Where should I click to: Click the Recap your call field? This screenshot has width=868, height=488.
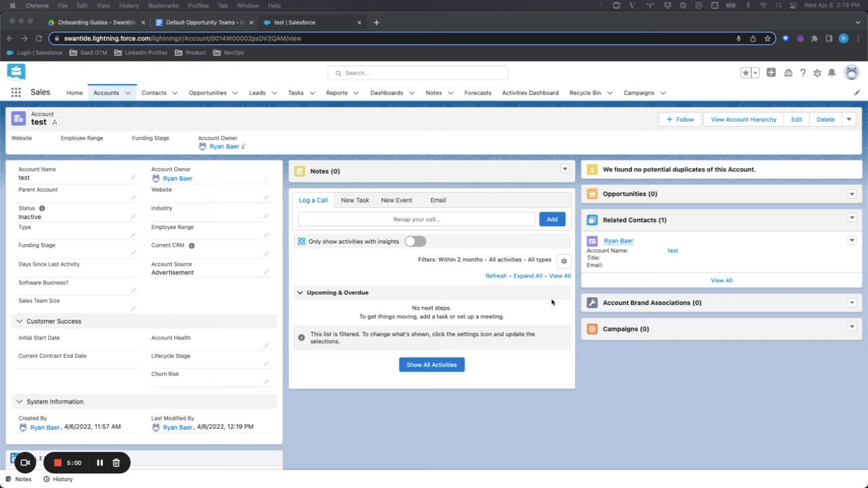pos(416,219)
